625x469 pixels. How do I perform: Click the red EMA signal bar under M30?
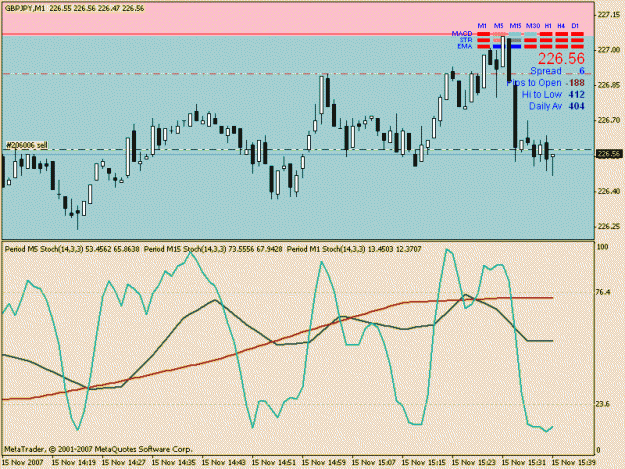[530, 47]
